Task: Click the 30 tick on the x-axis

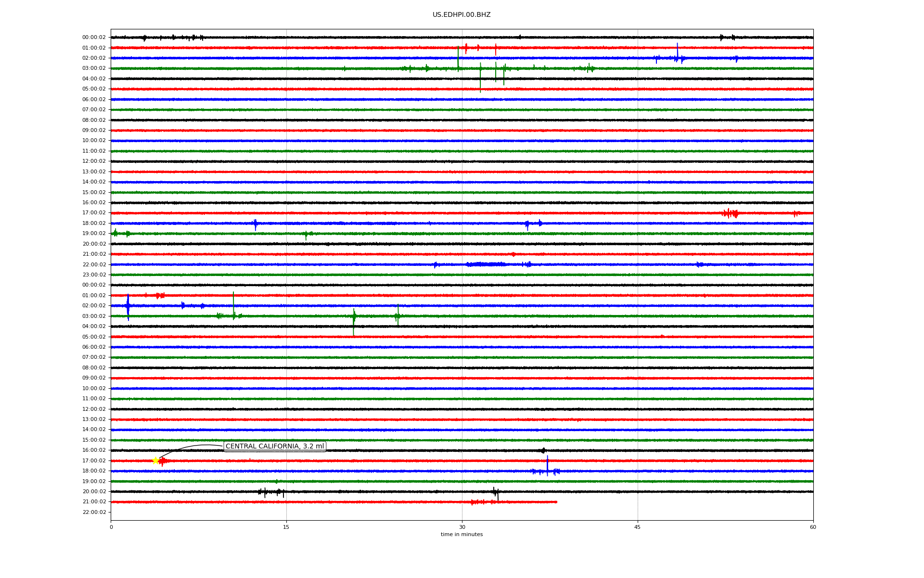Action: tap(462, 527)
